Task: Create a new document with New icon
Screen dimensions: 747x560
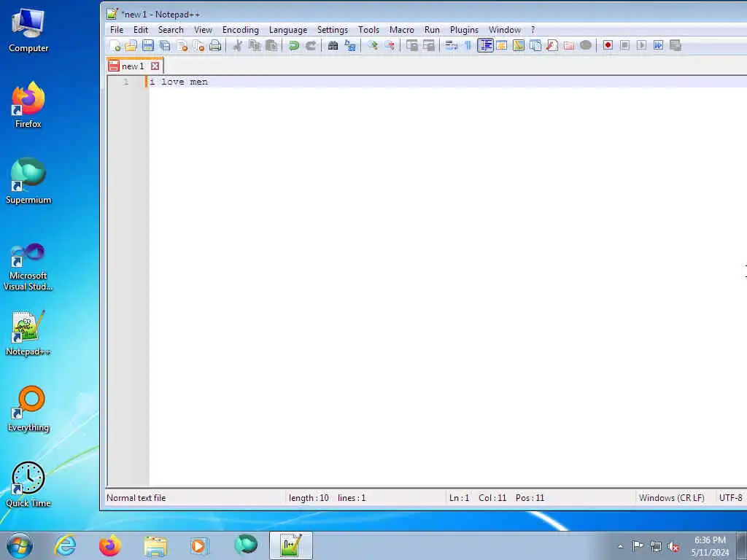Action: click(115, 46)
